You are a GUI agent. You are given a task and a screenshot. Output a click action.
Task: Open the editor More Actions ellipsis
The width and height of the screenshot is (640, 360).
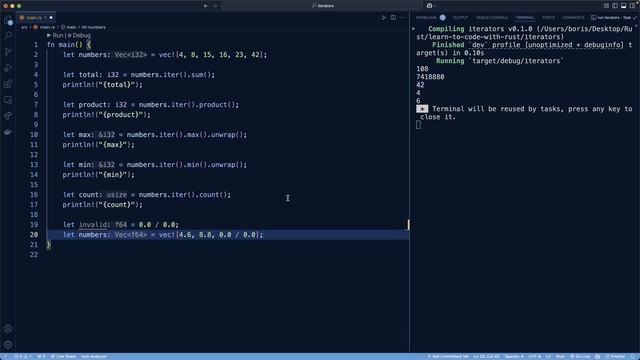pyautogui.click(x=402, y=18)
